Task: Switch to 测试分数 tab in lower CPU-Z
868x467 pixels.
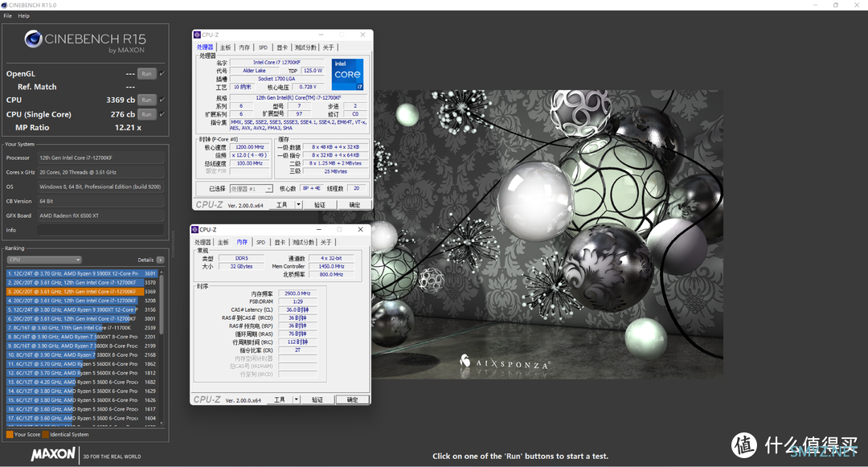Action: point(303,243)
